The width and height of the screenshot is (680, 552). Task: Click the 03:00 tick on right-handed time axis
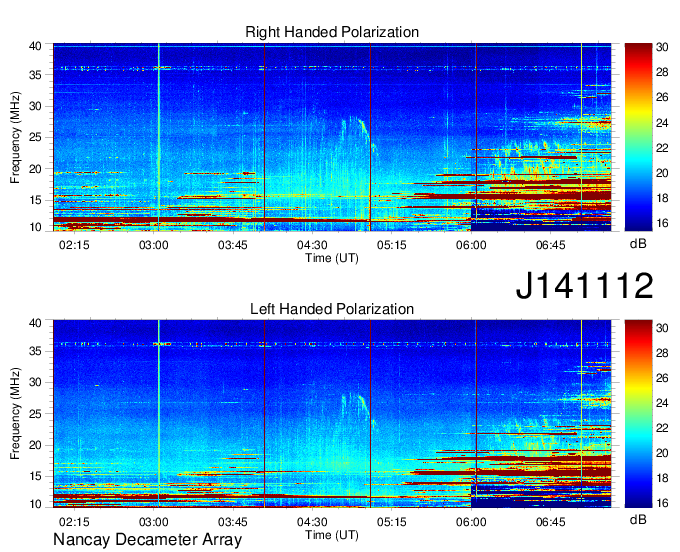click(x=154, y=245)
